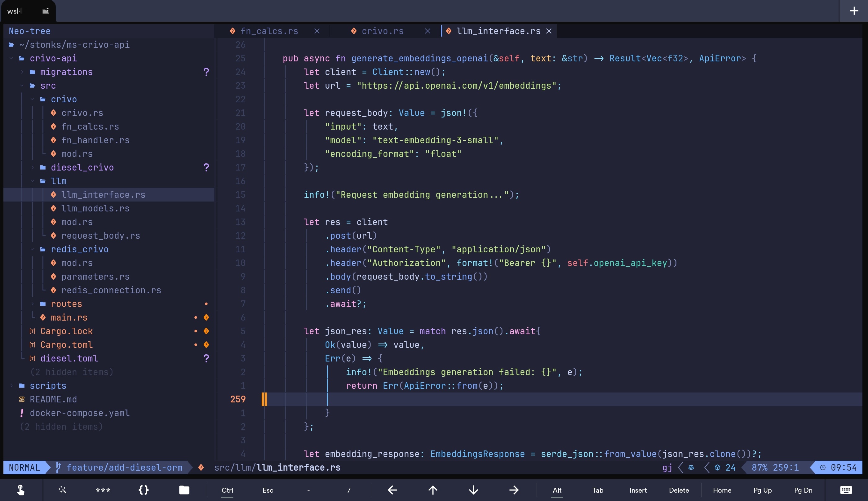868x501 pixels.
Task: Tap the Esc key button
Action: 268,490
